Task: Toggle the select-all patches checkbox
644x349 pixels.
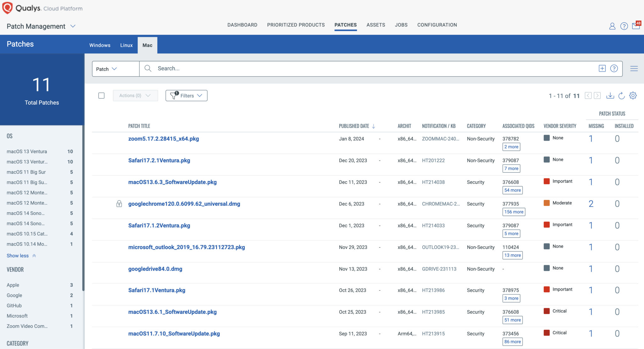Action: [x=101, y=95]
